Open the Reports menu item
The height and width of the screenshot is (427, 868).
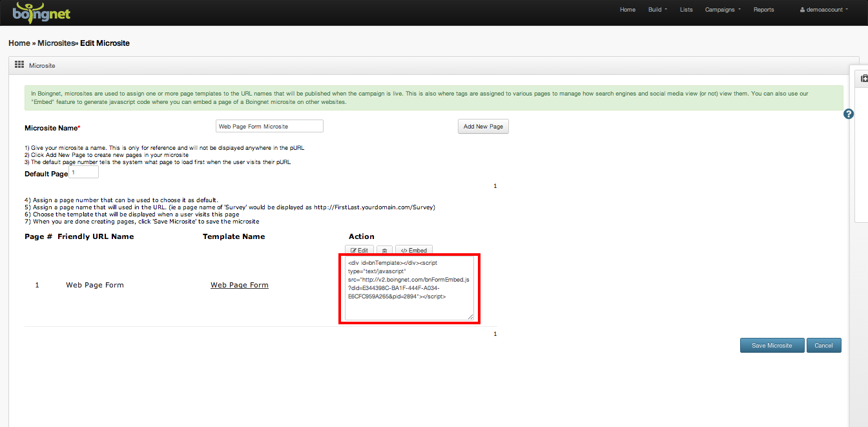point(763,10)
